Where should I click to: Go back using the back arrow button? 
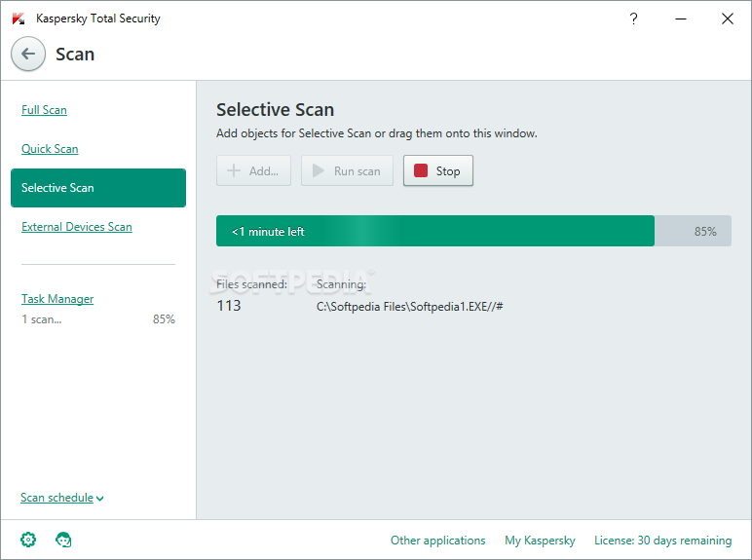[x=28, y=54]
